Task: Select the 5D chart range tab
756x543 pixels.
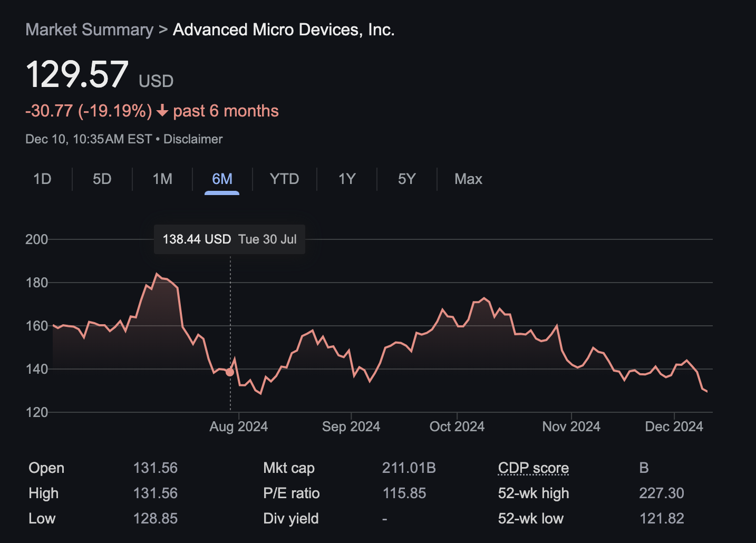Action: 102,179
